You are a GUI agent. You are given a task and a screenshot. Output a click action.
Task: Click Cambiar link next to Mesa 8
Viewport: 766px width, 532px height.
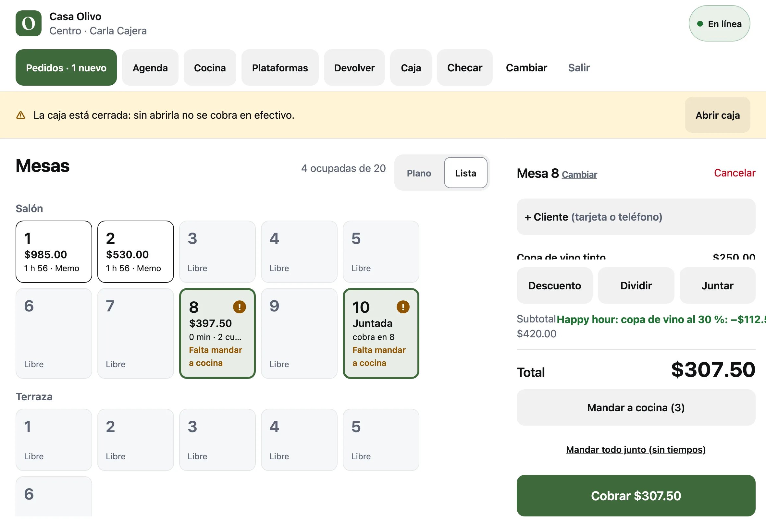click(x=579, y=174)
